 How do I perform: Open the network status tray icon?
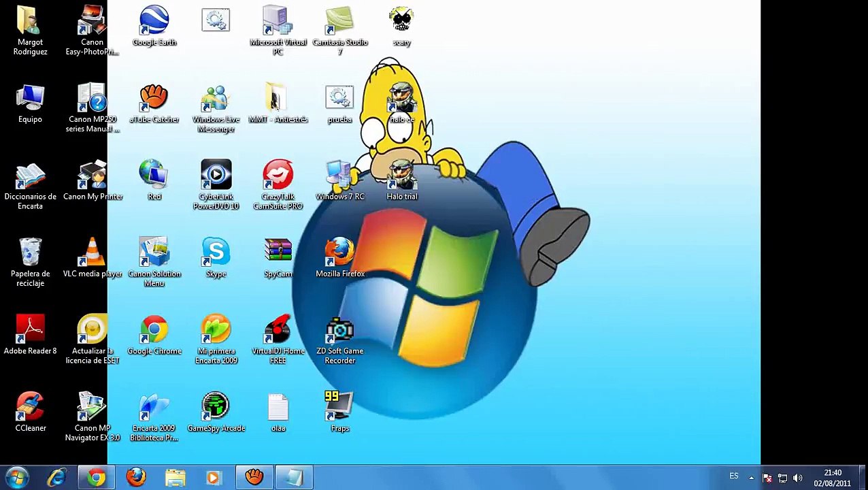782,478
